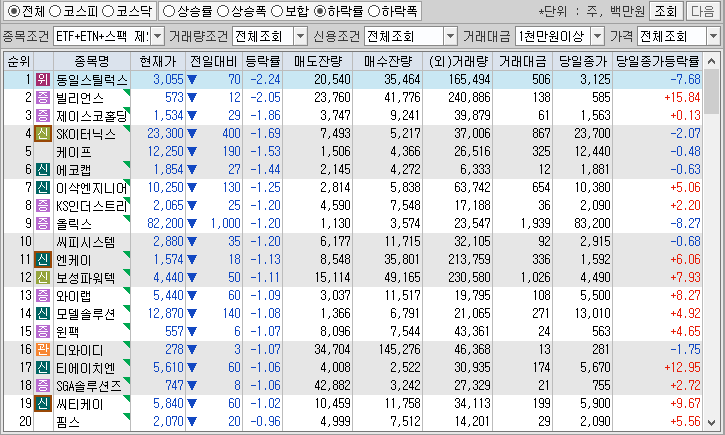Select the 코스닥 radio button

pyautogui.click(x=108, y=11)
